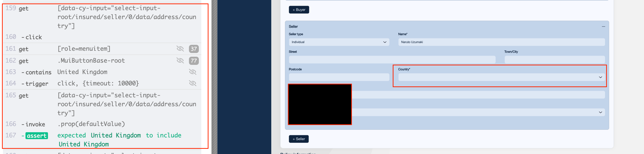
Task: Select command 164 trigger click with timeout 10000
Action: (x=102, y=83)
